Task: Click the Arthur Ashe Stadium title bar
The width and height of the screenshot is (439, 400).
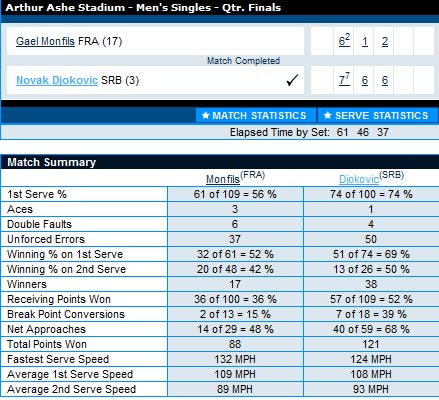Action: [x=220, y=7]
